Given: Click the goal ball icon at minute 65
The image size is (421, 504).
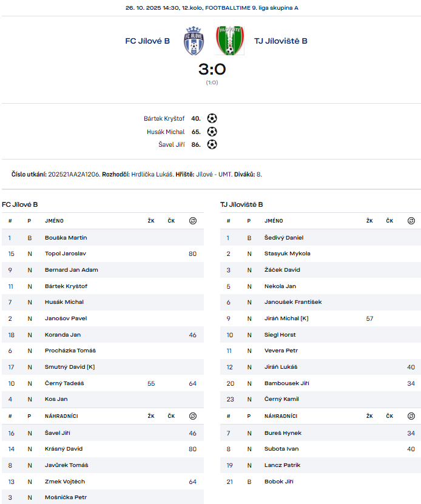Looking at the screenshot, I should pyautogui.click(x=212, y=132).
